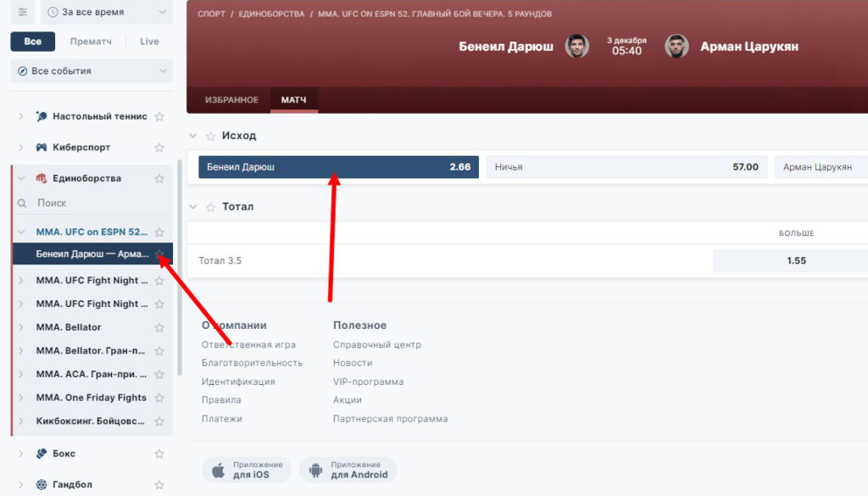Open 'VIP-программа' link
Screen dimensions: 868x496
(368, 382)
